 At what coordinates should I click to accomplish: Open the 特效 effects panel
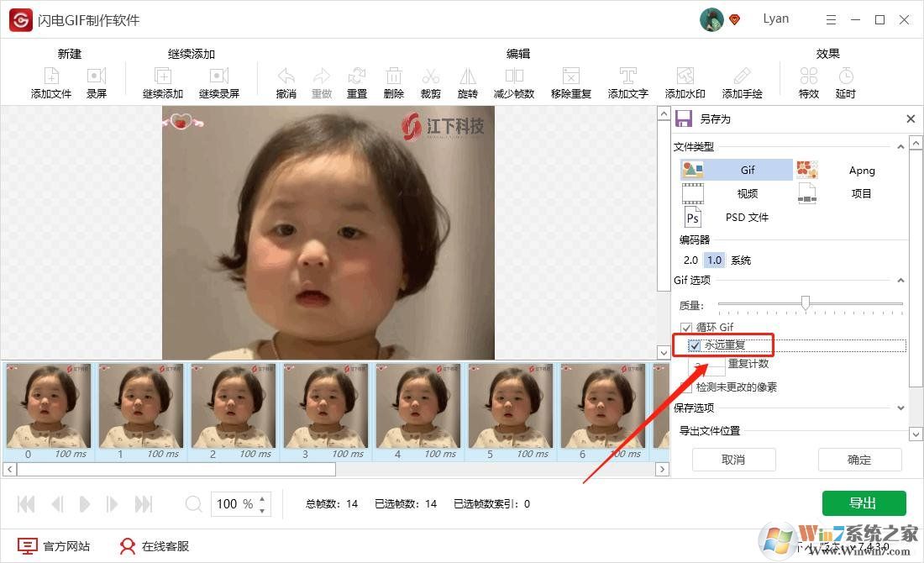(808, 81)
